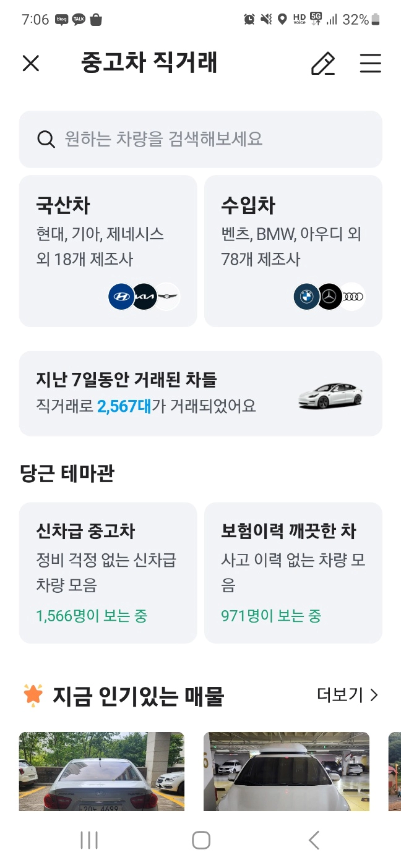Open the 수입차 category card
Viewport: 401px width, 868px height.
[x=292, y=250]
